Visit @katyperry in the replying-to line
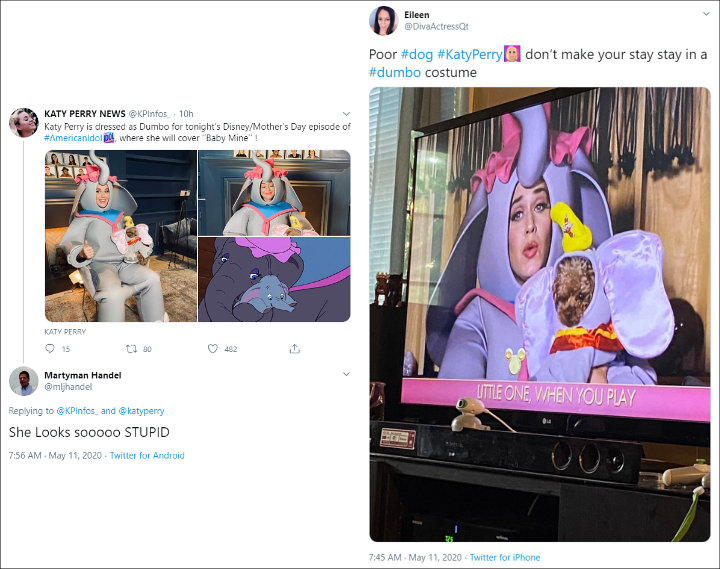 [141, 411]
